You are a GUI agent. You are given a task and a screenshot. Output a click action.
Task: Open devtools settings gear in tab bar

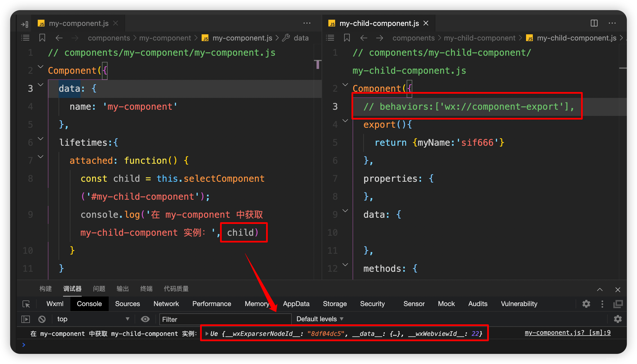coord(586,304)
